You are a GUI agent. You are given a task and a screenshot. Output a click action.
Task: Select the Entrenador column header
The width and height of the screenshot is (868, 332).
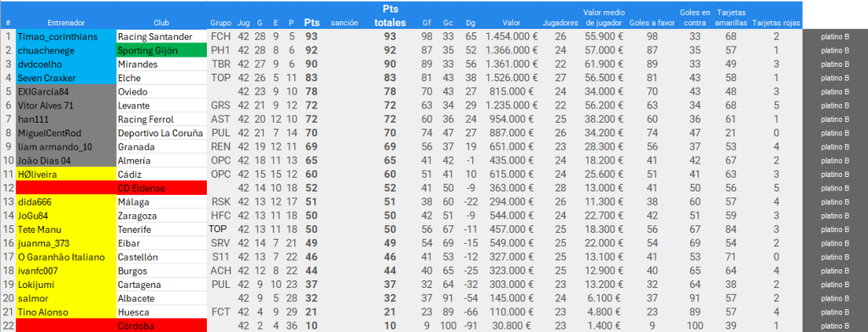pyautogui.click(x=66, y=23)
